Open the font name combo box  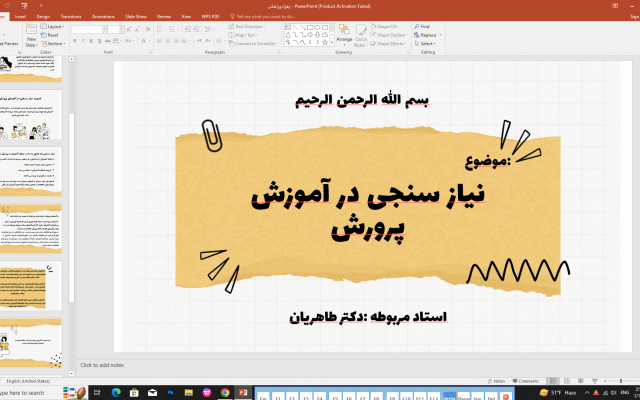[x=89, y=29]
